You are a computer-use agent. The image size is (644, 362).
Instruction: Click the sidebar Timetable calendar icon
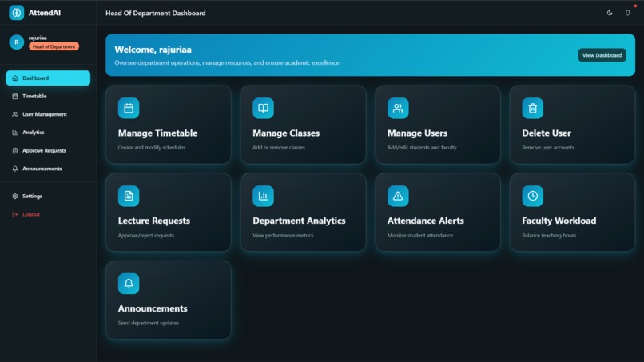(x=15, y=96)
